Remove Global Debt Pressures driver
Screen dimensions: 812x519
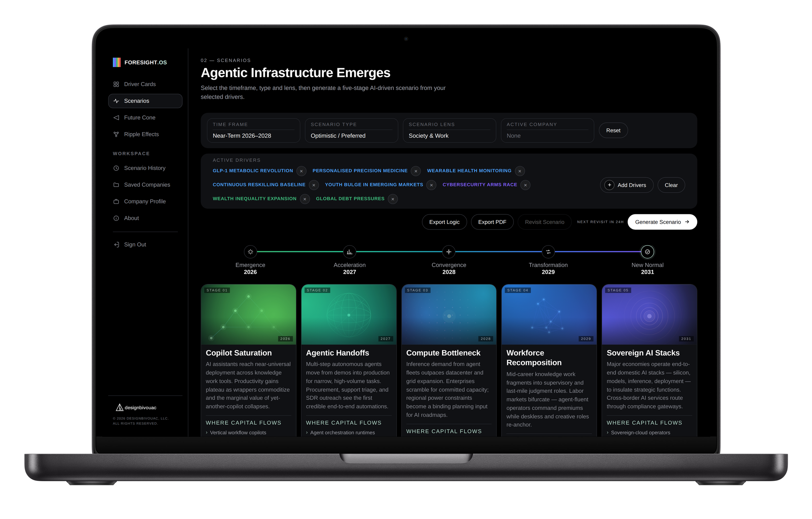(x=393, y=199)
